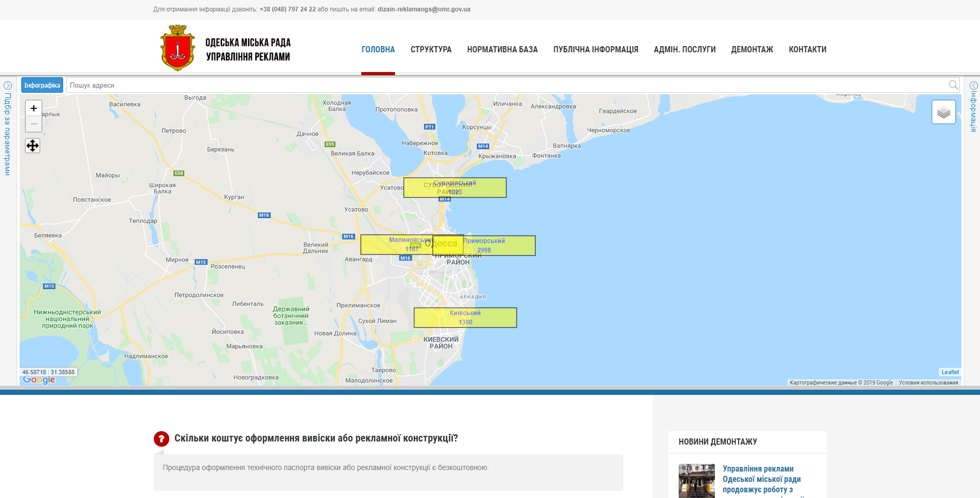This screenshot has height=498, width=980.
Task: Activate the pan/move arrows map control
Action: click(x=33, y=146)
